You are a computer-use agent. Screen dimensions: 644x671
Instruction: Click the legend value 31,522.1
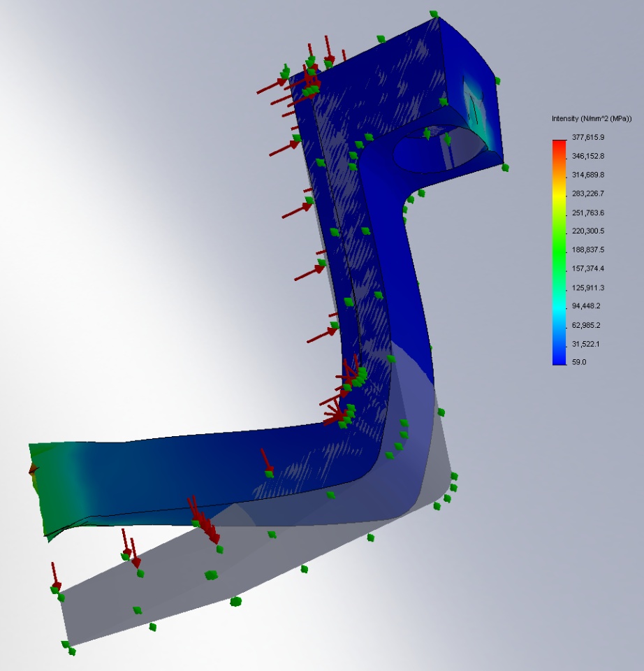point(585,344)
